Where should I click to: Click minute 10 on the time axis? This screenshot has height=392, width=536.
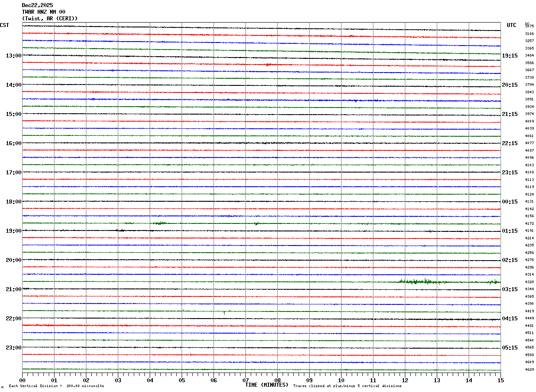[341, 380]
